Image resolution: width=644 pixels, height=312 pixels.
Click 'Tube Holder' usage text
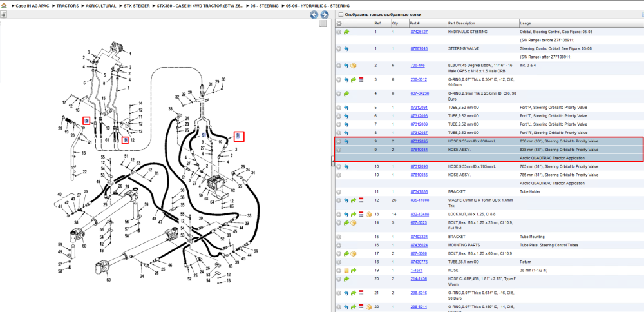pos(529,191)
